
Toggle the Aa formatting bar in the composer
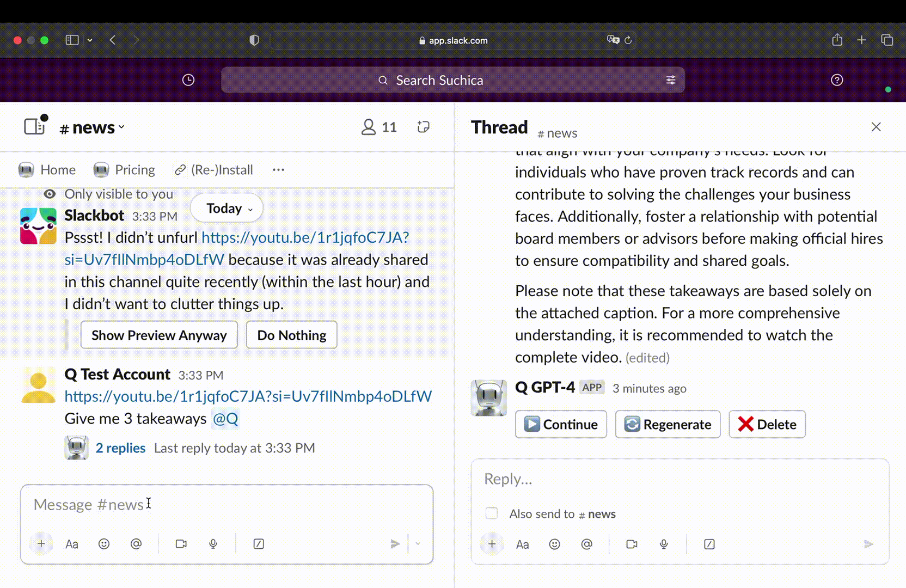click(72, 543)
